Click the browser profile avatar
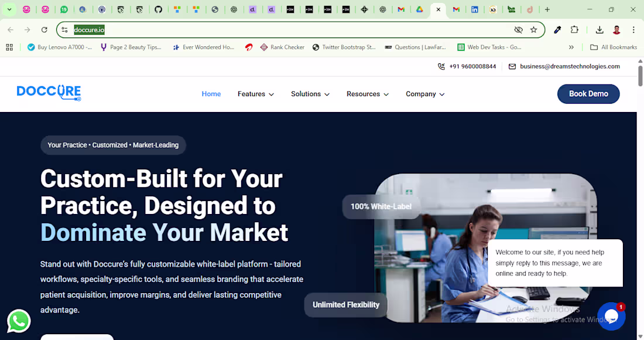The width and height of the screenshot is (644, 340). 616,29
